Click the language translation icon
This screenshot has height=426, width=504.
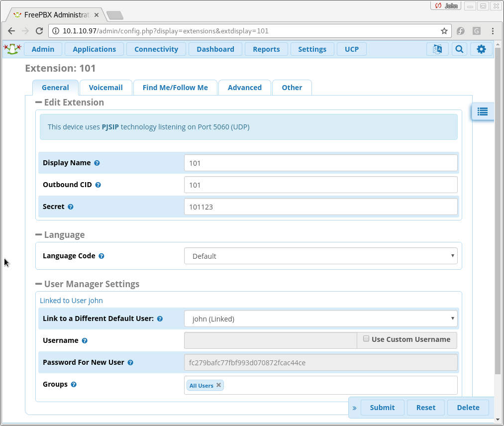pyautogui.click(x=437, y=49)
